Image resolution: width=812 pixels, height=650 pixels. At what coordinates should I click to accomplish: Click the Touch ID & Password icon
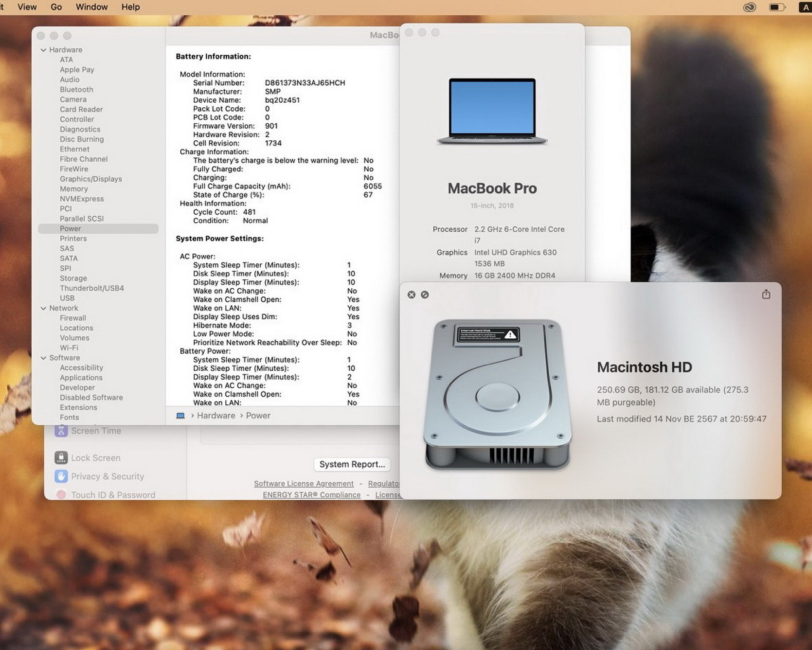click(x=61, y=494)
